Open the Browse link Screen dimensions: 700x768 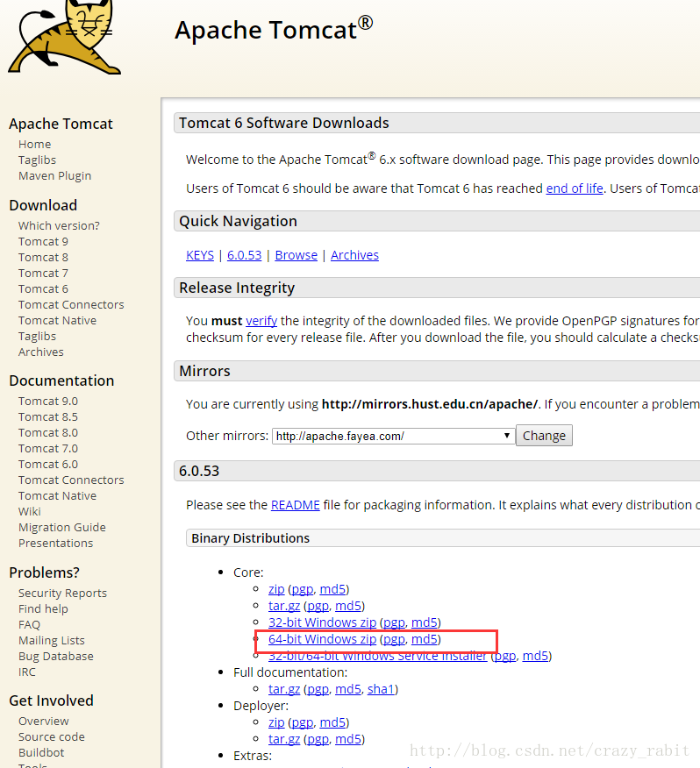pyautogui.click(x=296, y=255)
